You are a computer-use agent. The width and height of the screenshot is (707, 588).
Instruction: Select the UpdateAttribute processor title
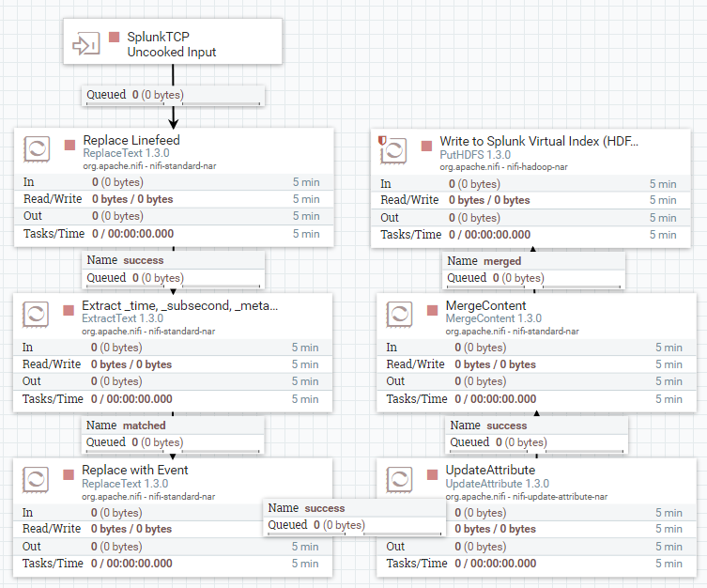click(490, 470)
